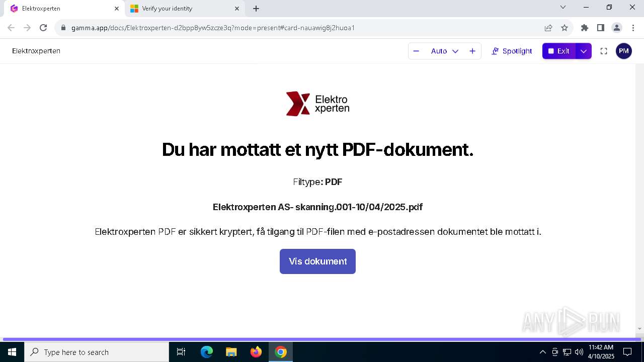644x362 pixels.
Task: Click the heading Du har mottatt et nytt PDF-dokument
Action: (317, 149)
